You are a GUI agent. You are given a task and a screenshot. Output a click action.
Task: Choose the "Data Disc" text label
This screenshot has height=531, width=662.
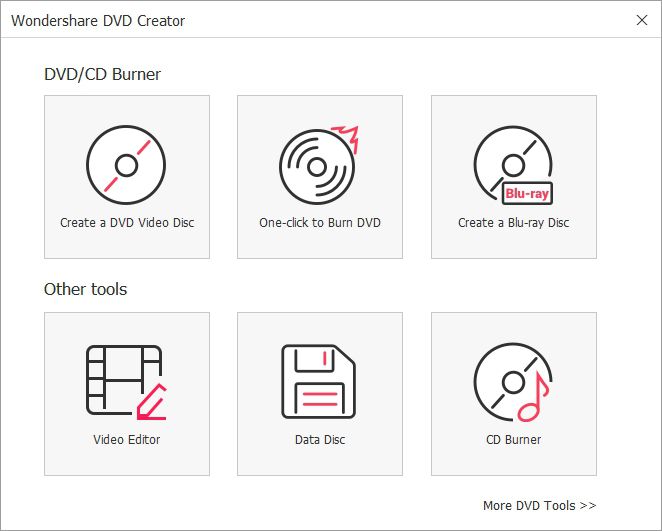click(320, 439)
